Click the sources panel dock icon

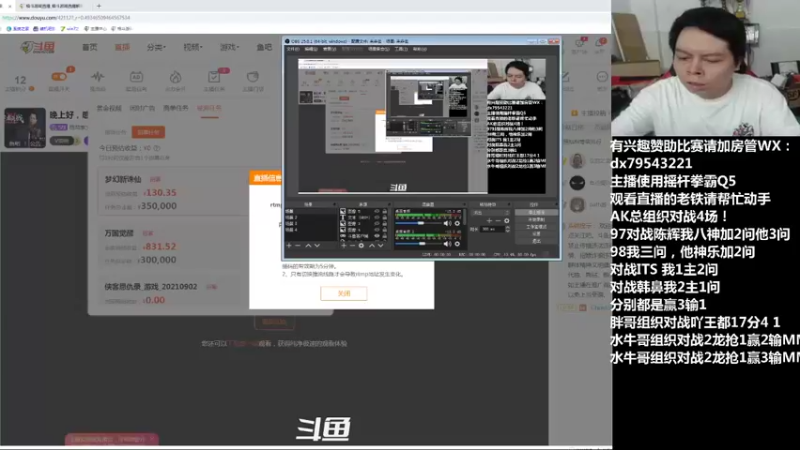coord(389,204)
